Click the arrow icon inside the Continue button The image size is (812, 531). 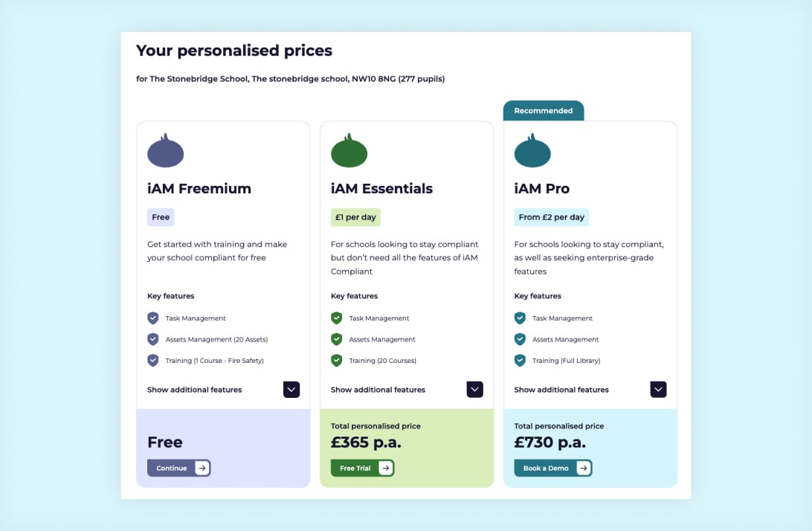[x=202, y=468]
